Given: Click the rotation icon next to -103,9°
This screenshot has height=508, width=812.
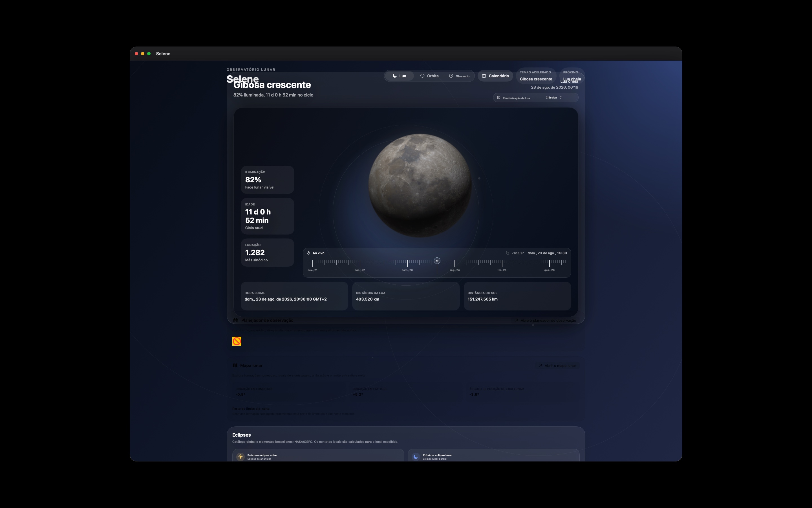Looking at the screenshot, I should point(507,253).
